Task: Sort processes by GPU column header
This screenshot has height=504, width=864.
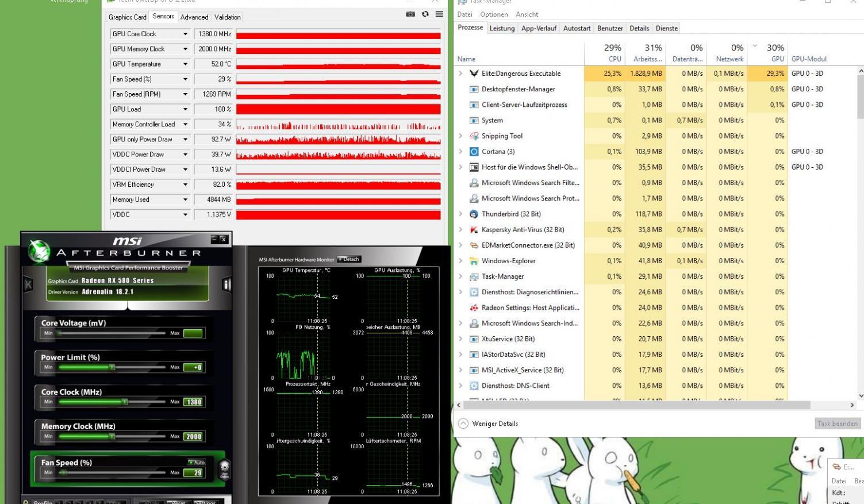Action: click(767, 52)
